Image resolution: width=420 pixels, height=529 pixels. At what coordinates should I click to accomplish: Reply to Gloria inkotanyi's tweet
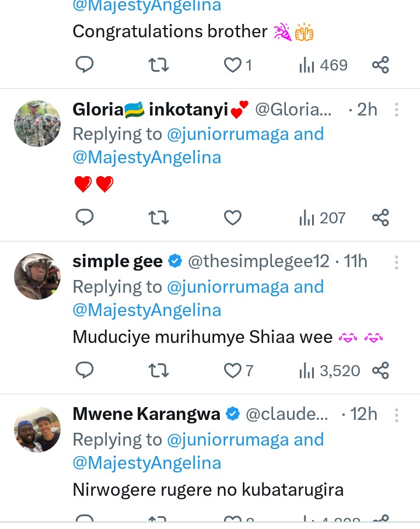tap(85, 218)
